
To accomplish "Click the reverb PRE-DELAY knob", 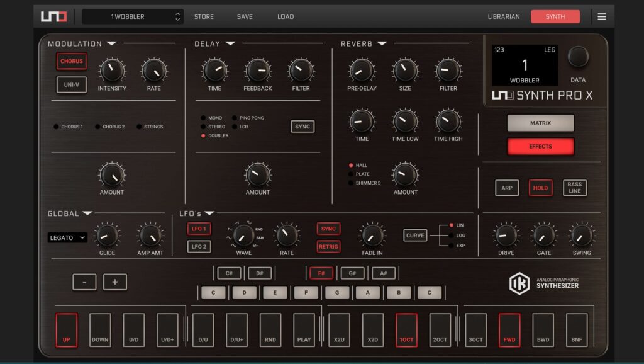I will (x=362, y=71).
